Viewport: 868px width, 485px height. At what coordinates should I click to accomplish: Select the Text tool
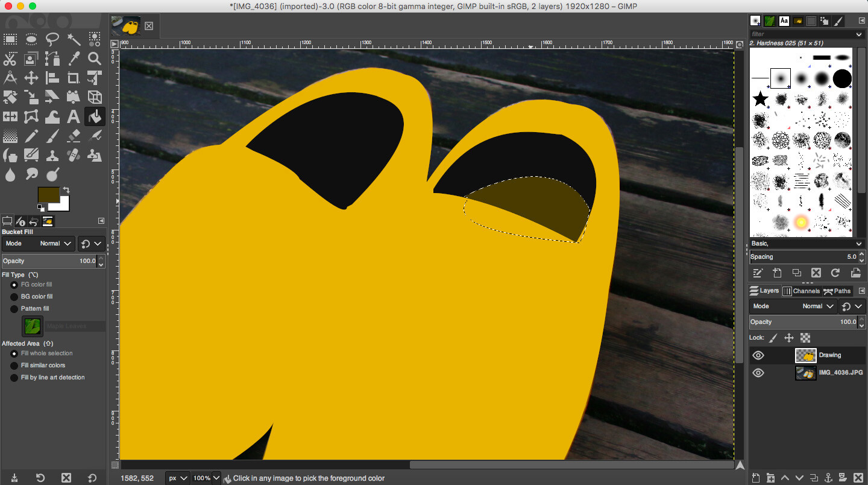74,116
